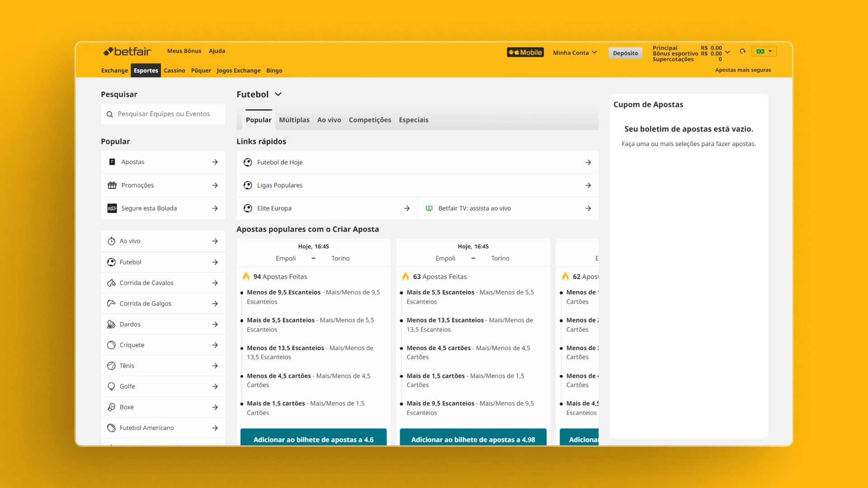Click the arrow on the Tênis row
868x488 pixels.
tap(215, 366)
